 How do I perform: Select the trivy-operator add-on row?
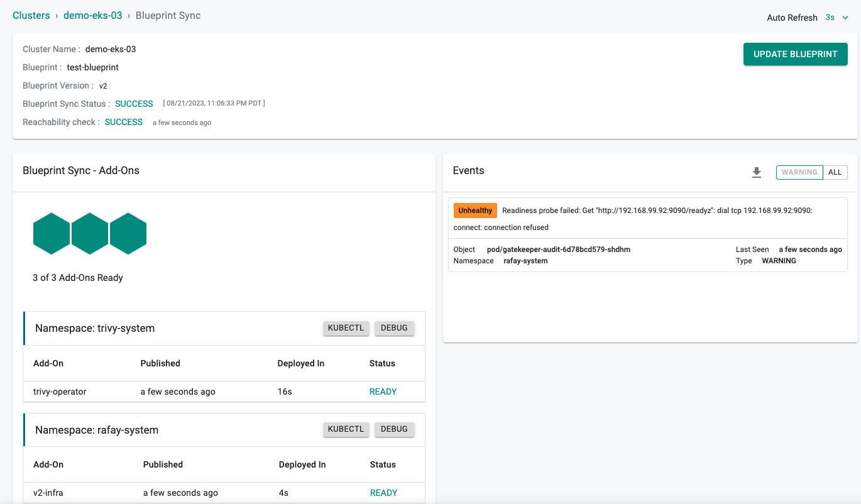point(224,392)
